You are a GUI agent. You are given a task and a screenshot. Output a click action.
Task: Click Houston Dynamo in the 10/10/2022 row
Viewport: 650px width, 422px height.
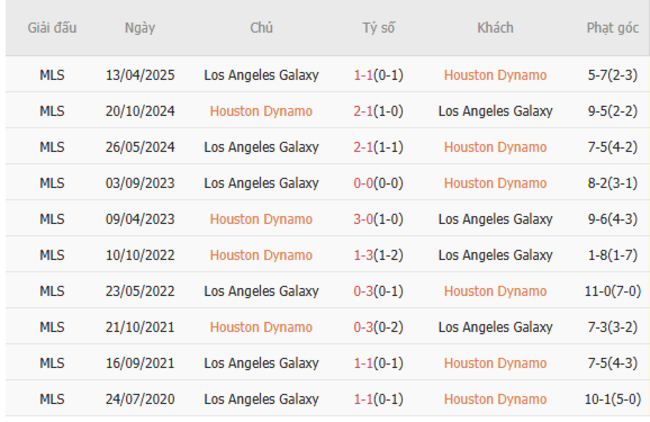261,255
